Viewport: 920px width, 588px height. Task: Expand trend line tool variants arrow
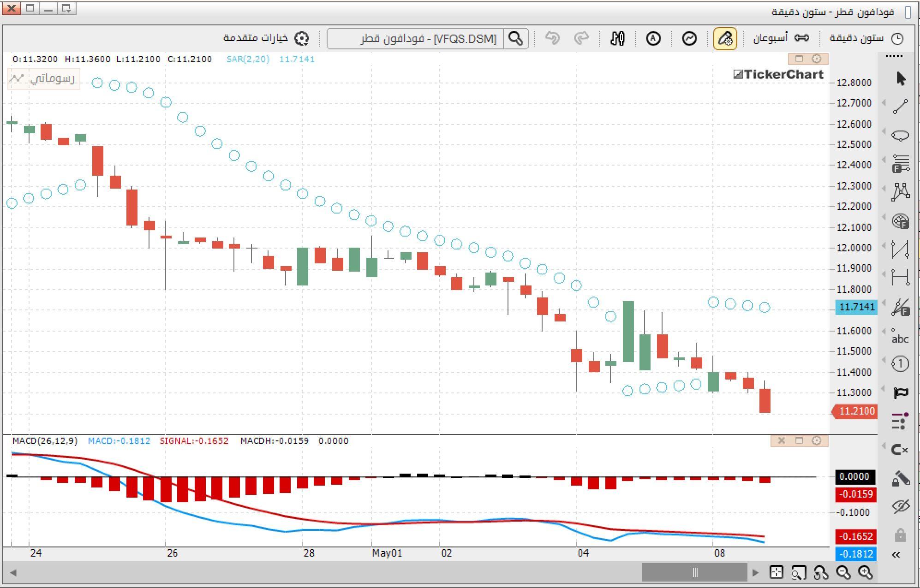[884, 102]
